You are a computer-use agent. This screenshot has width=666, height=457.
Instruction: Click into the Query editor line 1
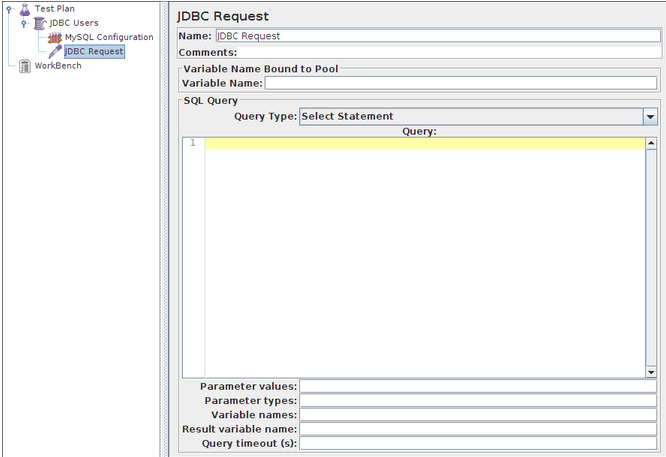click(x=425, y=144)
